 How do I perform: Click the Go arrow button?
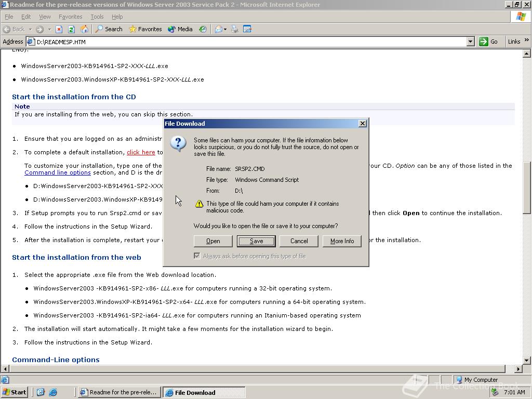[x=488, y=42]
